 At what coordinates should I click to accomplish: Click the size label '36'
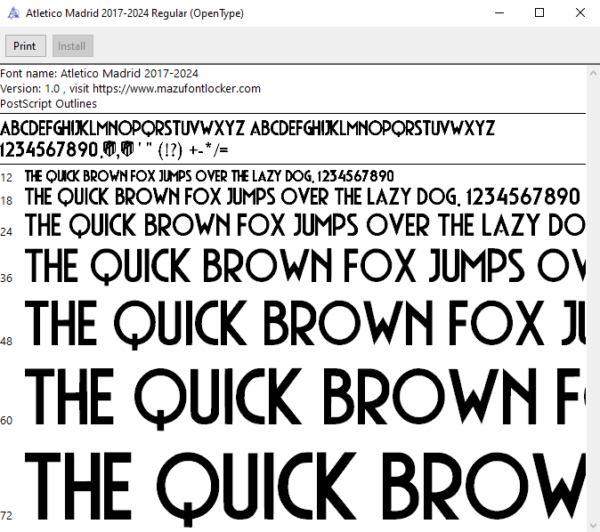[x=6, y=278]
